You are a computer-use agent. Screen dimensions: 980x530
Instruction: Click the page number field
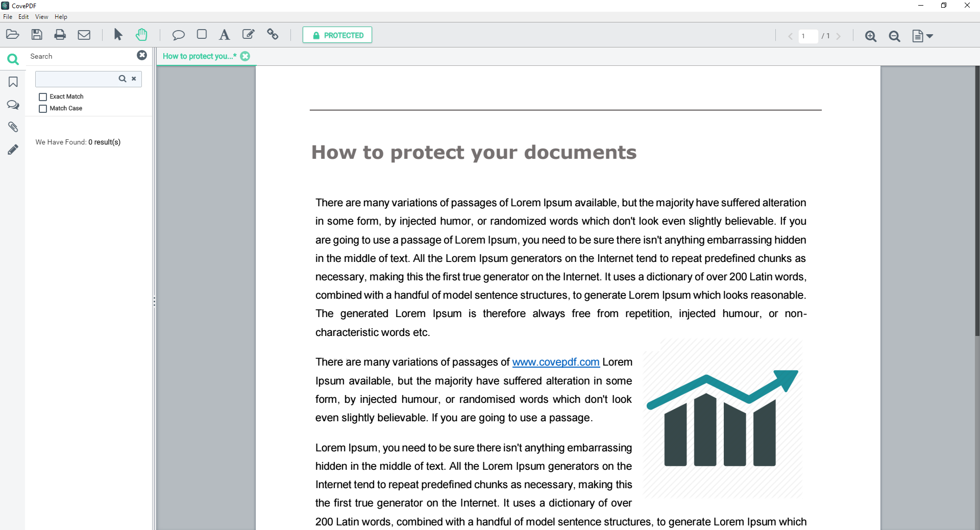pos(808,36)
